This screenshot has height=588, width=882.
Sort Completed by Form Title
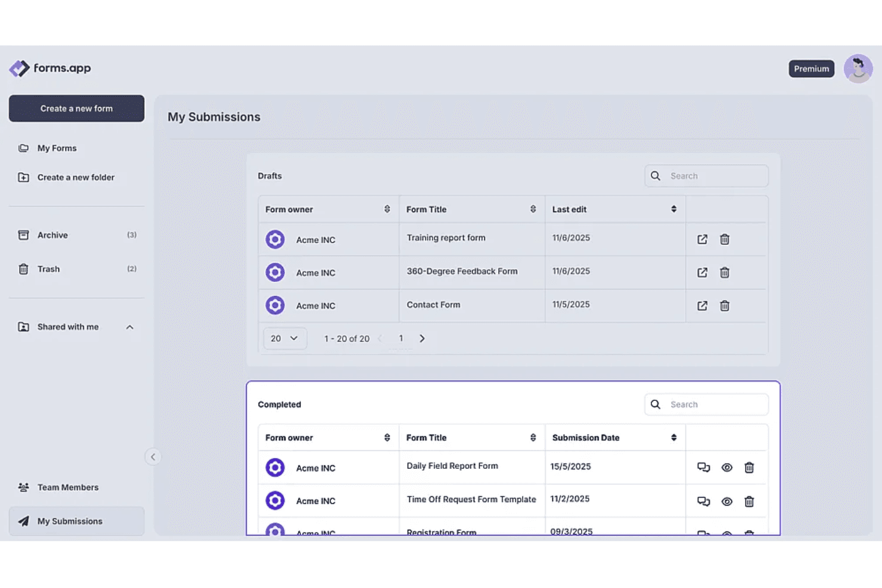(x=533, y=438)
